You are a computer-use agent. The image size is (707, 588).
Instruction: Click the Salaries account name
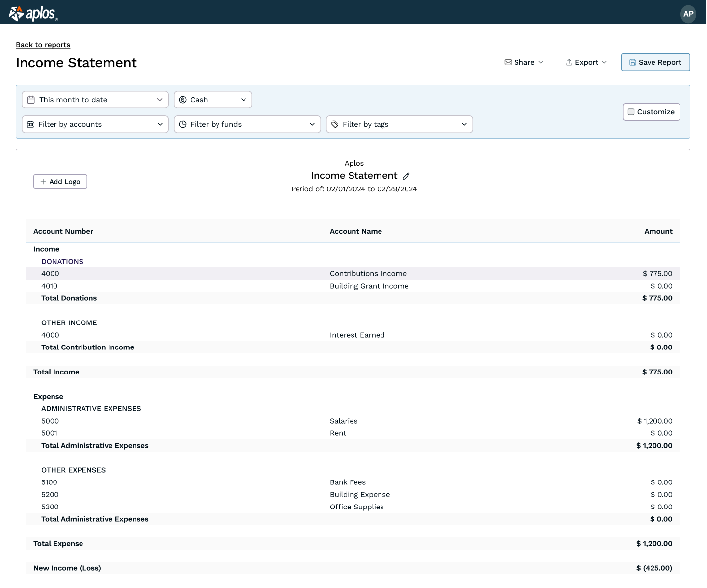(x=344, y=421)
